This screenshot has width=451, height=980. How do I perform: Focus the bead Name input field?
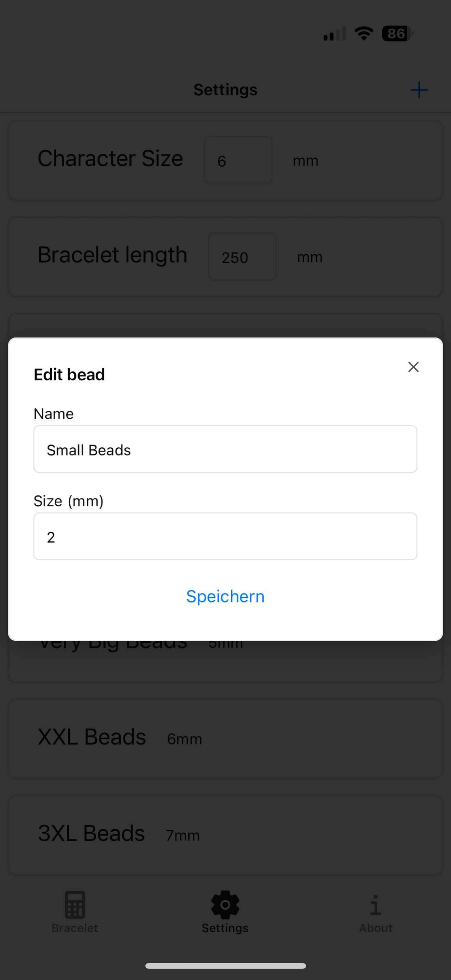click(225, 449)
